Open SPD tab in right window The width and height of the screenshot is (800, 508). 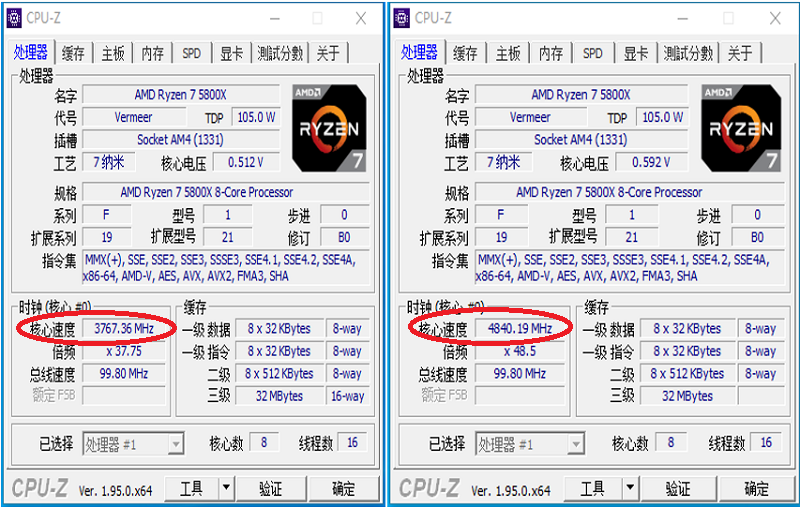(593, 53)
